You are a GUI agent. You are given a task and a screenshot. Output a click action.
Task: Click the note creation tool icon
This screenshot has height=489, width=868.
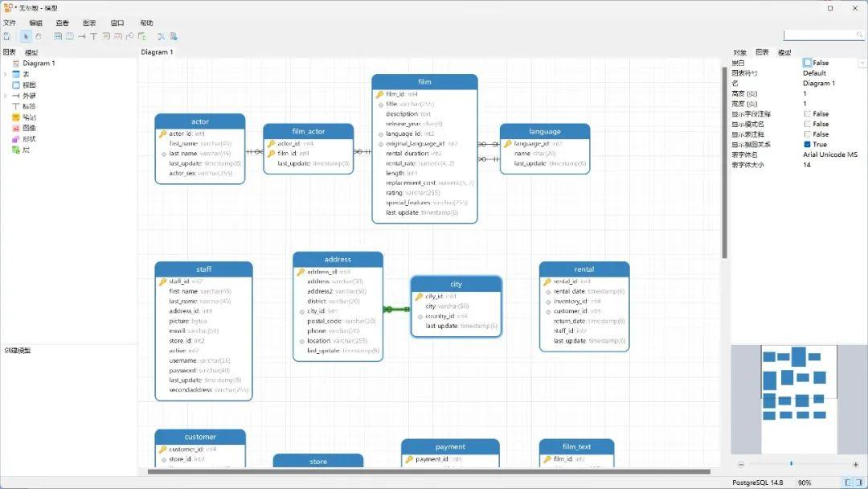(x=105, y=37)
